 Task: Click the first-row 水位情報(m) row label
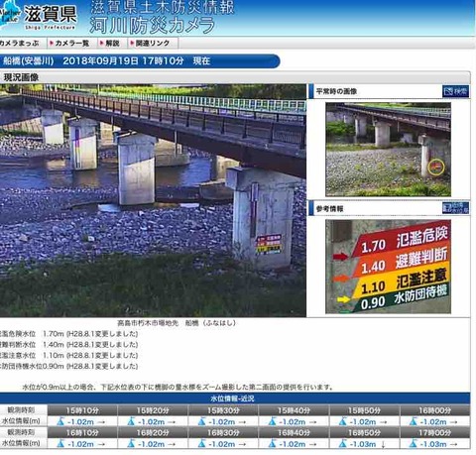(x=21, y=421)
